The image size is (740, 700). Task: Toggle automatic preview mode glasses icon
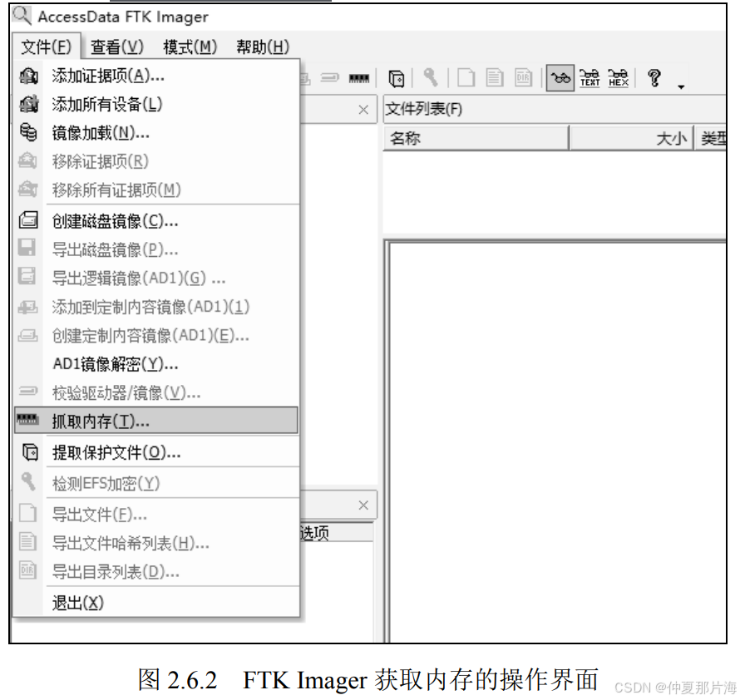click(x=560, y=78)
